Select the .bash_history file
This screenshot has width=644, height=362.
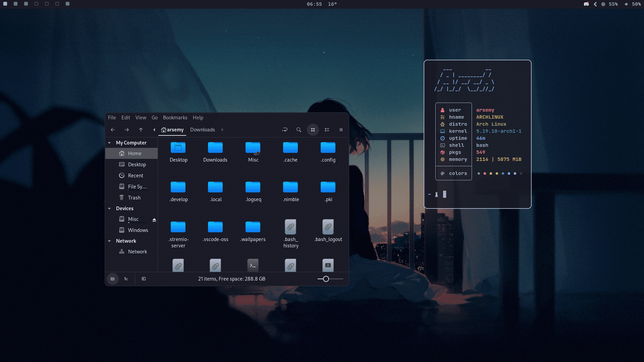pyautogui.click(x=290, y=227)
